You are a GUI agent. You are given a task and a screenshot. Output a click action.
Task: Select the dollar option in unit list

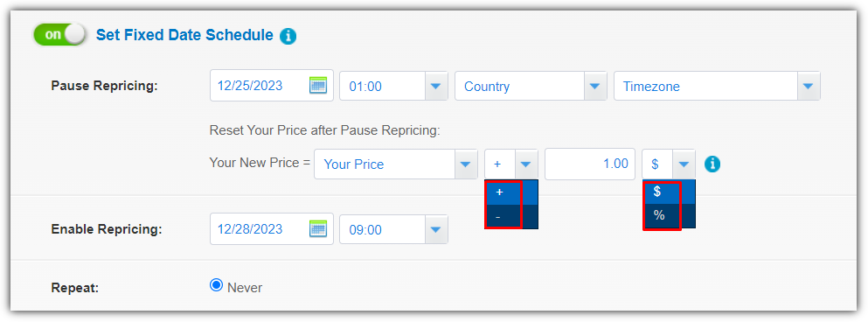[x=669, y=192]
